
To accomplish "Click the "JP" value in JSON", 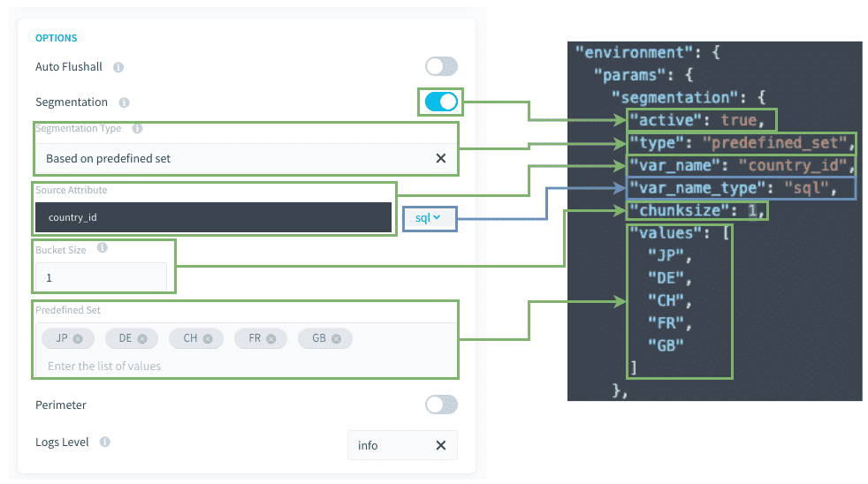I will click(666, 255).
